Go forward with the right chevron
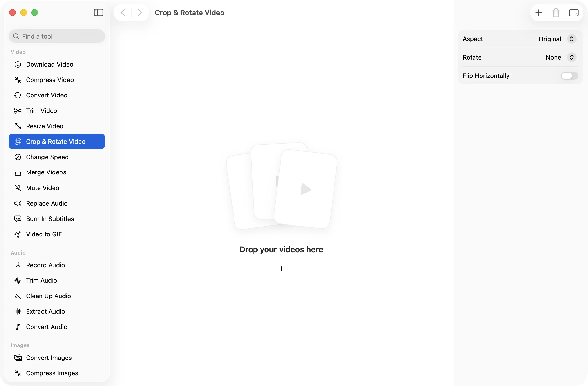Image resolution: width=588 pixels, height=386 pixels. coord(140,13)
